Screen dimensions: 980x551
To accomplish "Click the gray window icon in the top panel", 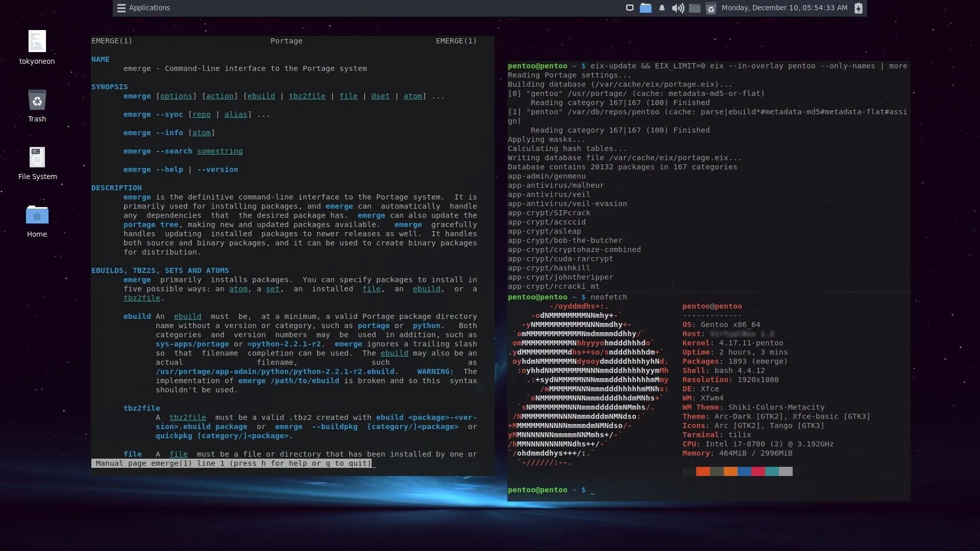I will pyautogui.click(x=695, y=8).
